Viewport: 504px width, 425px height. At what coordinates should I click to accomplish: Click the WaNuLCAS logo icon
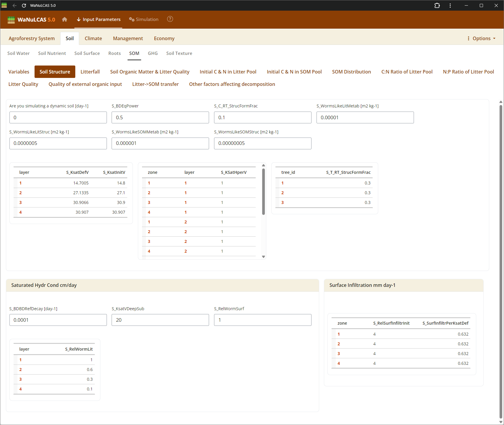click(x=11, y=20)
